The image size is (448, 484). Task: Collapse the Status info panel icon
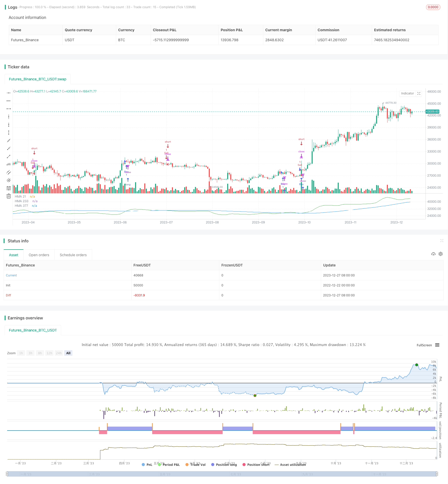coord(442,241)
